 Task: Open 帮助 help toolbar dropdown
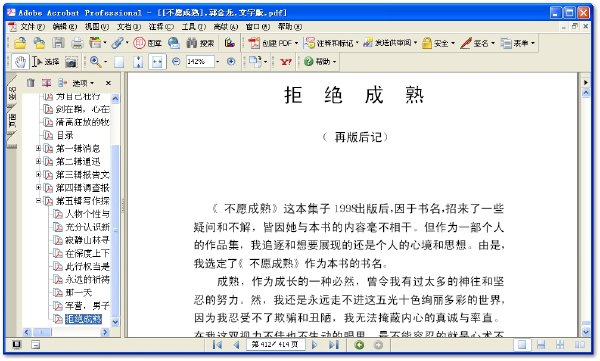pyautogui.click(x=320, y=62)
